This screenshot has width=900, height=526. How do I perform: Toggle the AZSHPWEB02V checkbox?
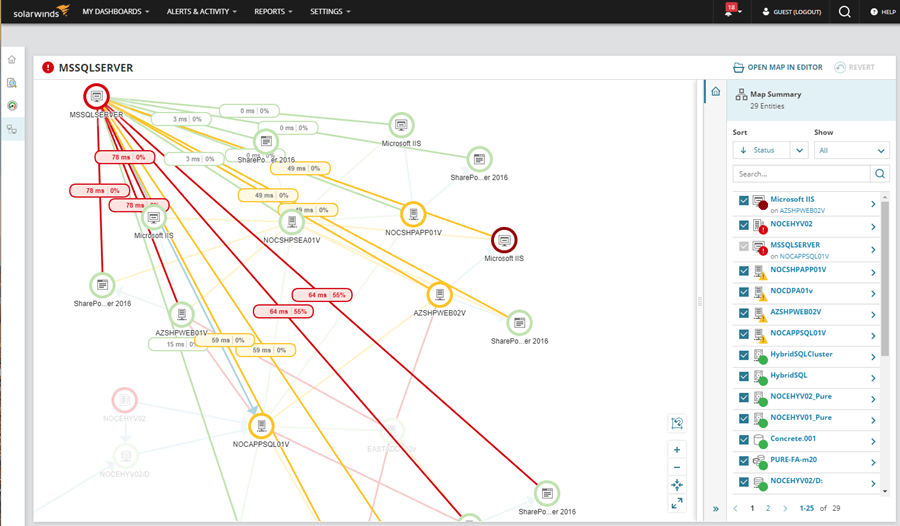coord(744,313)
